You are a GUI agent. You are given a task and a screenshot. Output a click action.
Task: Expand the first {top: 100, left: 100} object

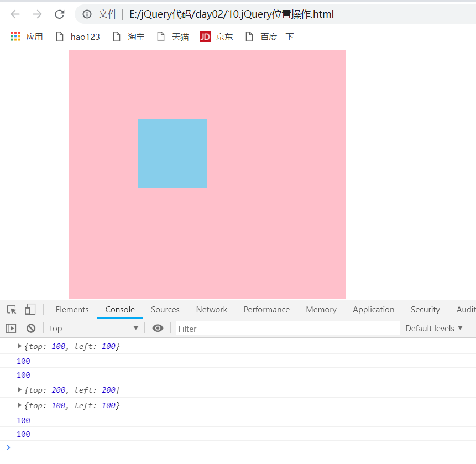tap(19, 346)
